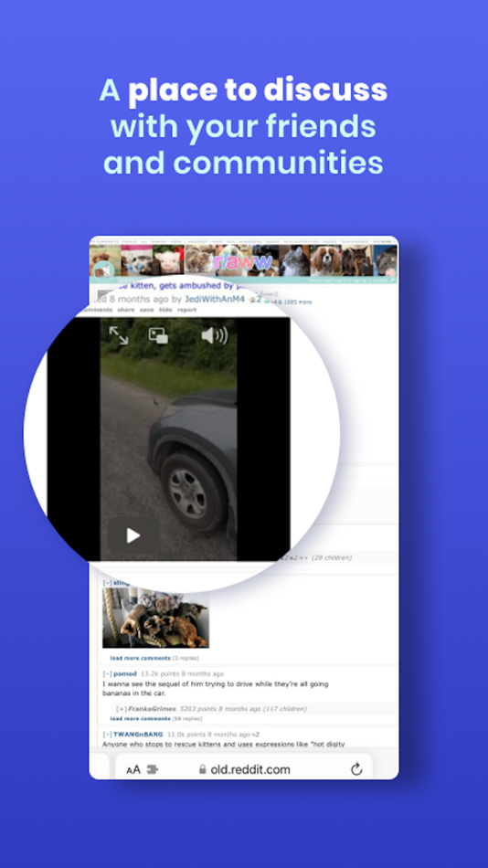Open picture-in-picture mode for the video
The image size is (488, 868).
tap(158, 335)
